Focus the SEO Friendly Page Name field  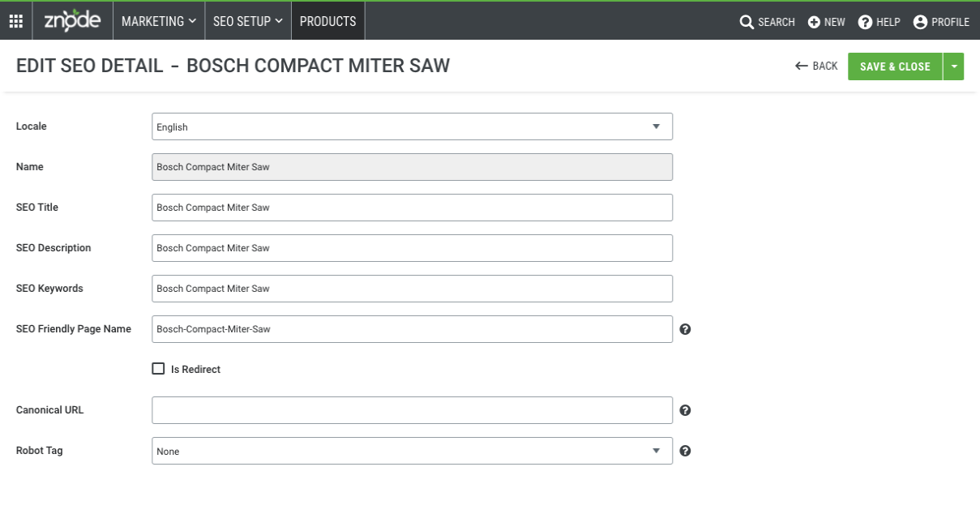click(412, 329)
